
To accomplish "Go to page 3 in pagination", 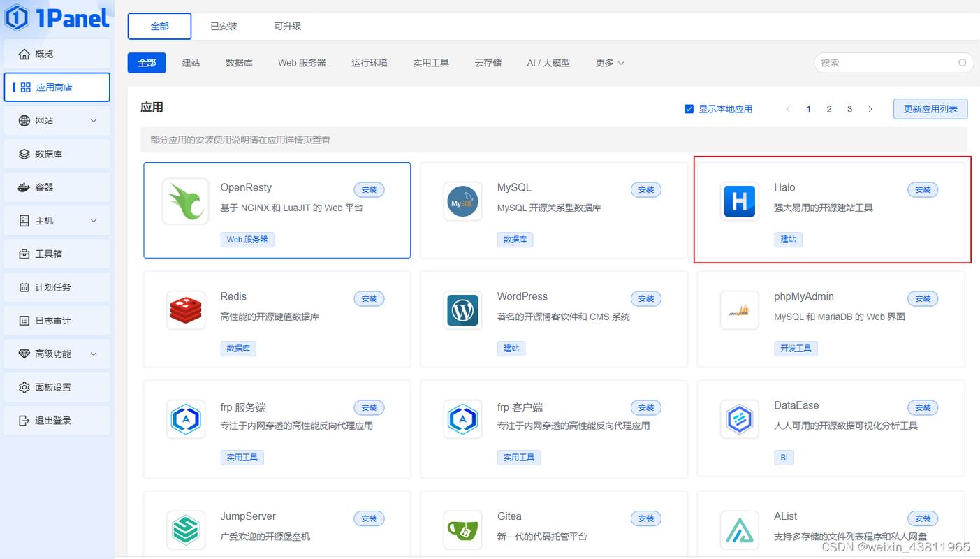I will pyautogui.click(x=849, y=109).
